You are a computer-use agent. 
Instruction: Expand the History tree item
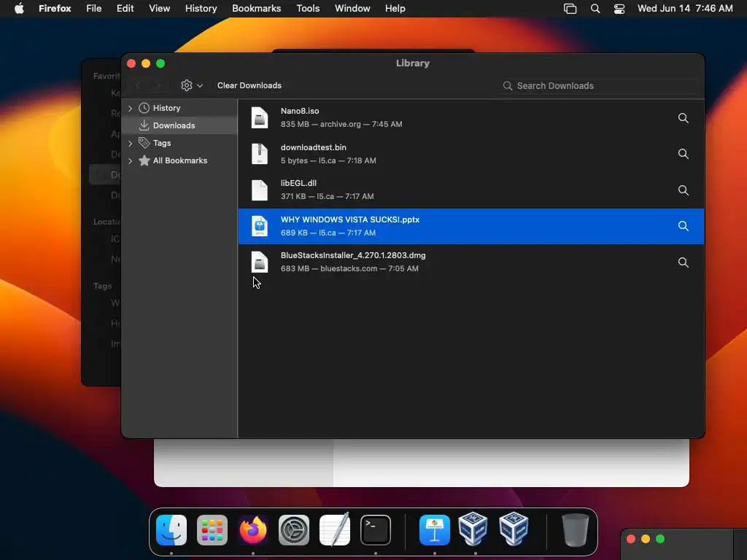coord(130,109)
